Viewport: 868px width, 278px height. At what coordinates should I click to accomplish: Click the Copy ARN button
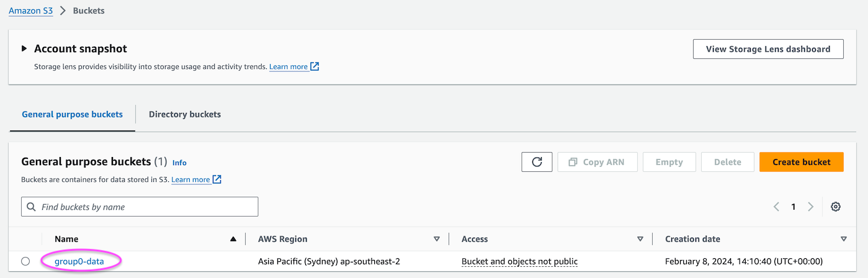[596, 162]
